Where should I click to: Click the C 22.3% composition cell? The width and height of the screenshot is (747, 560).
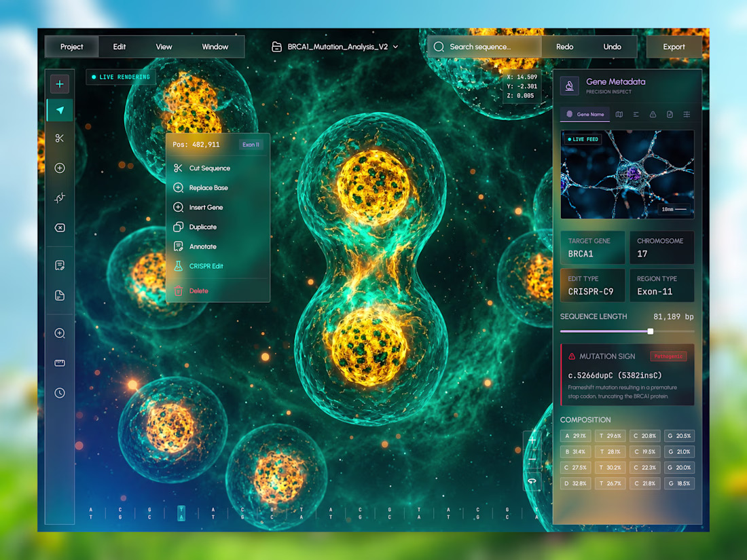pyautogui.click(x=644, y=468)
